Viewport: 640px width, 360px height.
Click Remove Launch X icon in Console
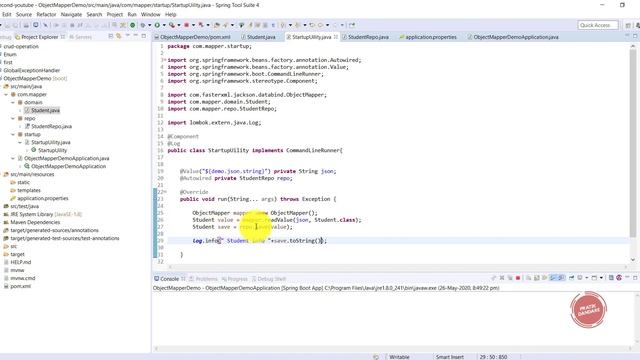coord(502,278)
